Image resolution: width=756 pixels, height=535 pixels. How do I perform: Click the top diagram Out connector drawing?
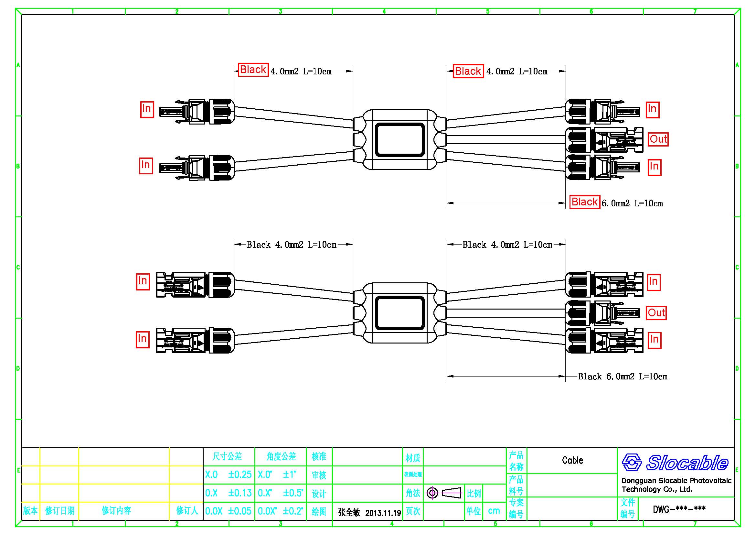pyautogui.click(x=604, y=140)
